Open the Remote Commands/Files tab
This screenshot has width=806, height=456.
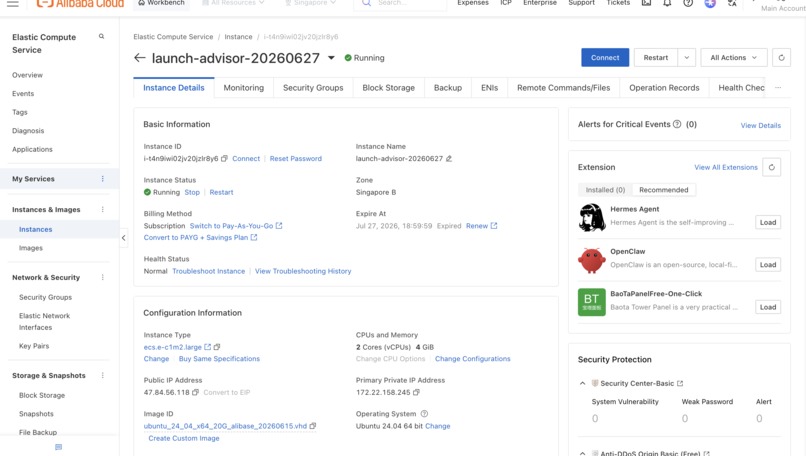(563, 88)
